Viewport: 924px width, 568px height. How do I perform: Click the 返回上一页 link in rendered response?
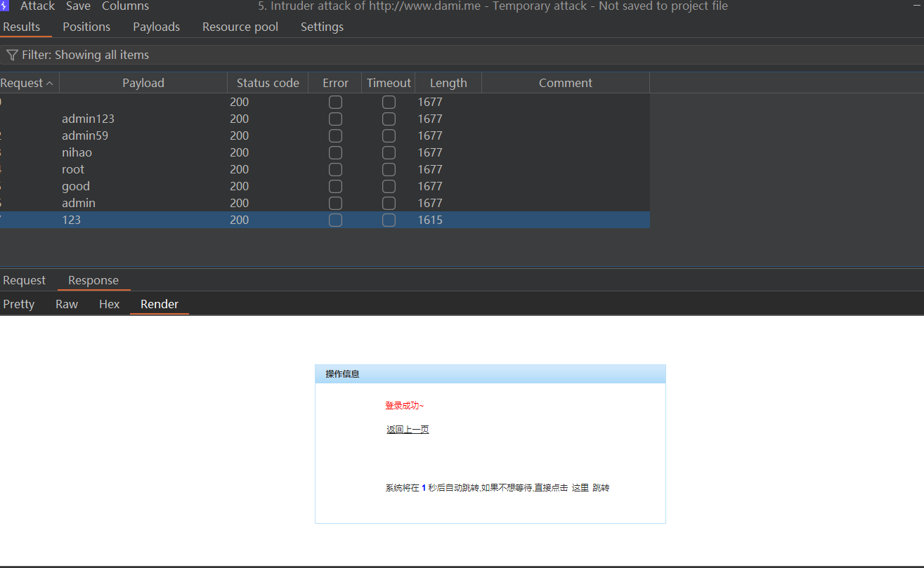pos(407,429)
